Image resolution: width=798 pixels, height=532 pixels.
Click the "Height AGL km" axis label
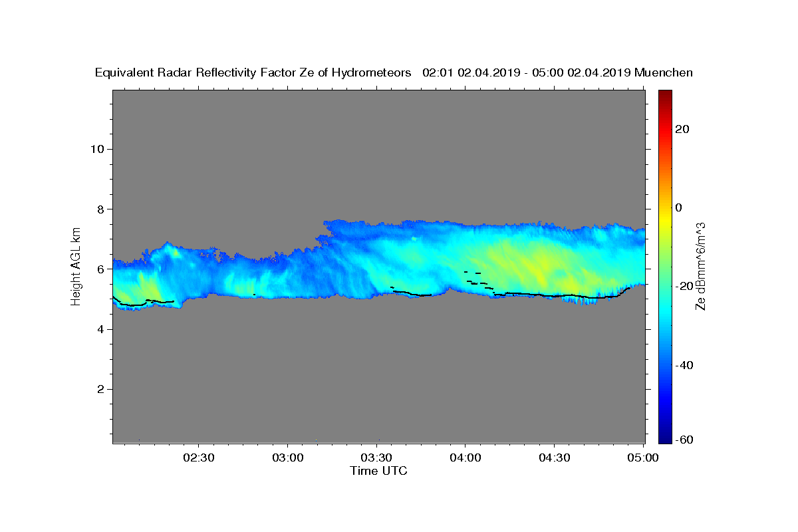click(x=76, y=266)
